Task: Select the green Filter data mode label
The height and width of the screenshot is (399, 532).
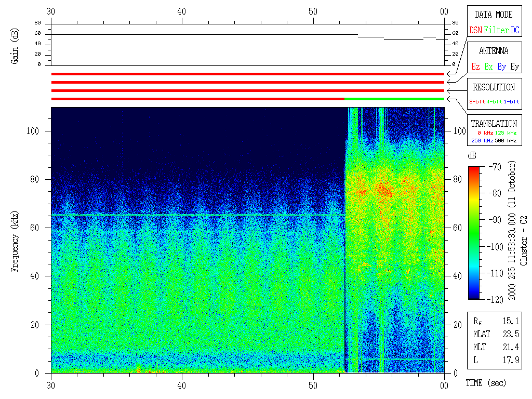Action: click(496, 31)
